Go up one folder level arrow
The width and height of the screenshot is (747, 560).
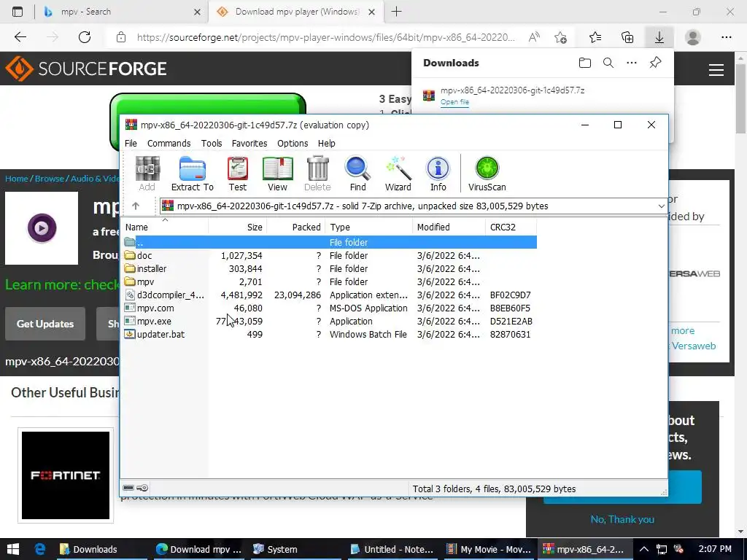(x=136, y=206)
